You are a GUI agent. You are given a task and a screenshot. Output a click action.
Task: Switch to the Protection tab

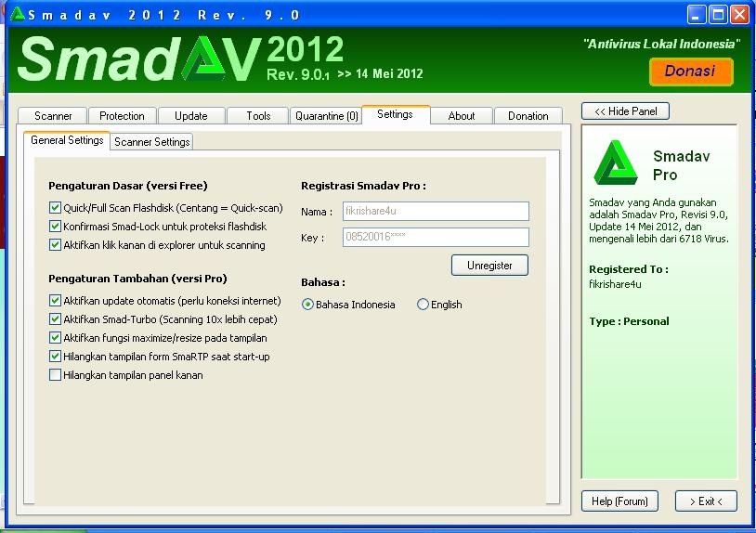122,116
